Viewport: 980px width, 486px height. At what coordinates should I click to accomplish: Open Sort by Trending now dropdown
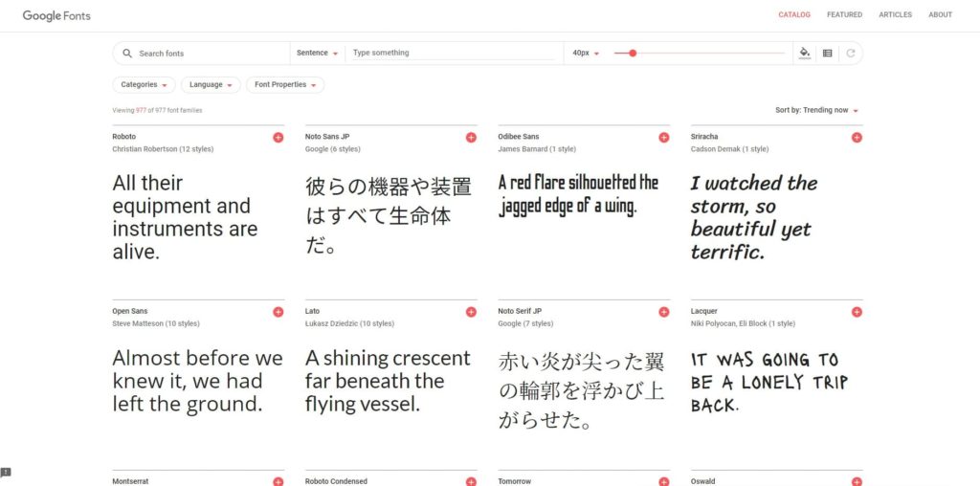(x=816, y=111)
